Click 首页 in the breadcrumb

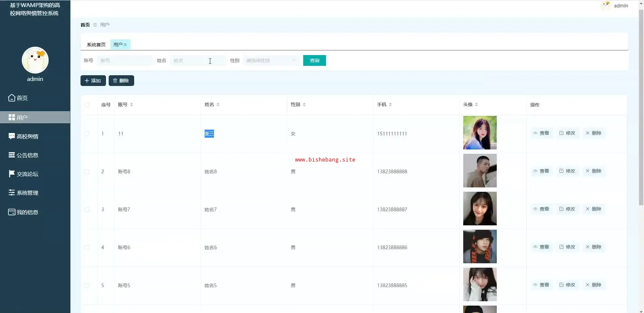[85, 25]
